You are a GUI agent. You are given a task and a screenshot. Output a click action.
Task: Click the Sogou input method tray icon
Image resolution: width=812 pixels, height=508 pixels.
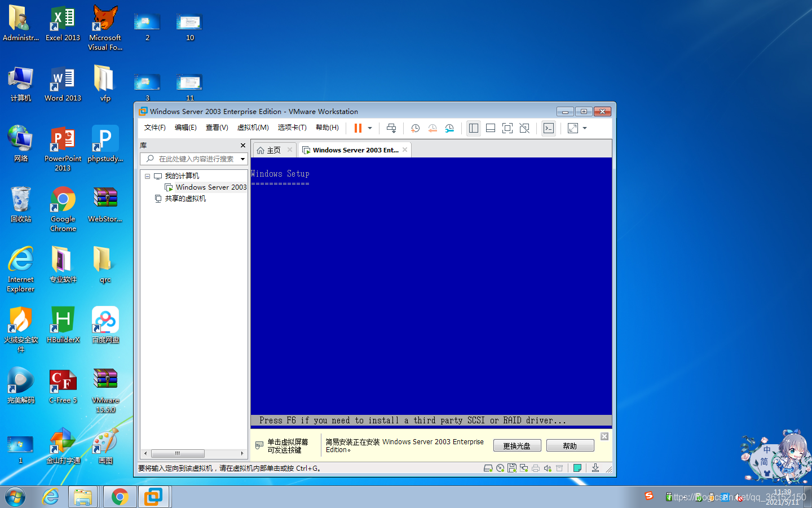(x=649, y=496)
